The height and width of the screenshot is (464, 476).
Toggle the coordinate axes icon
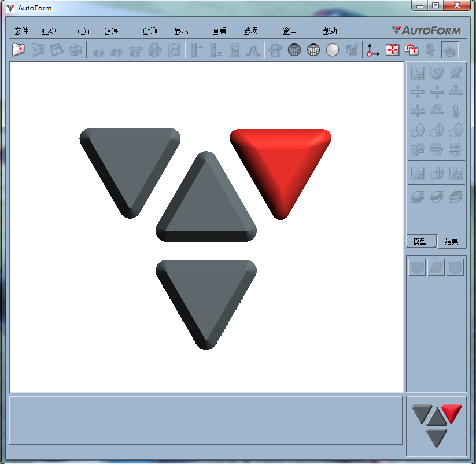[373, 50]
